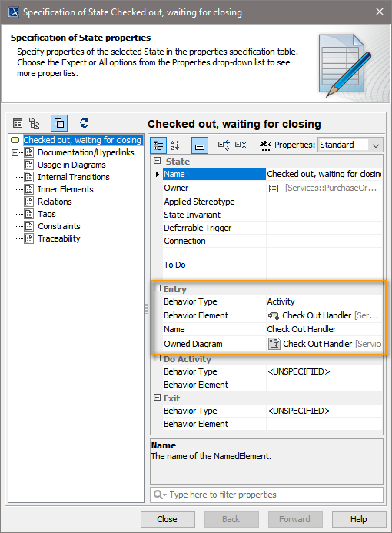Select the Internal Transitions tree item
This screenshot has height=533, width=392.
click(73, 177)
